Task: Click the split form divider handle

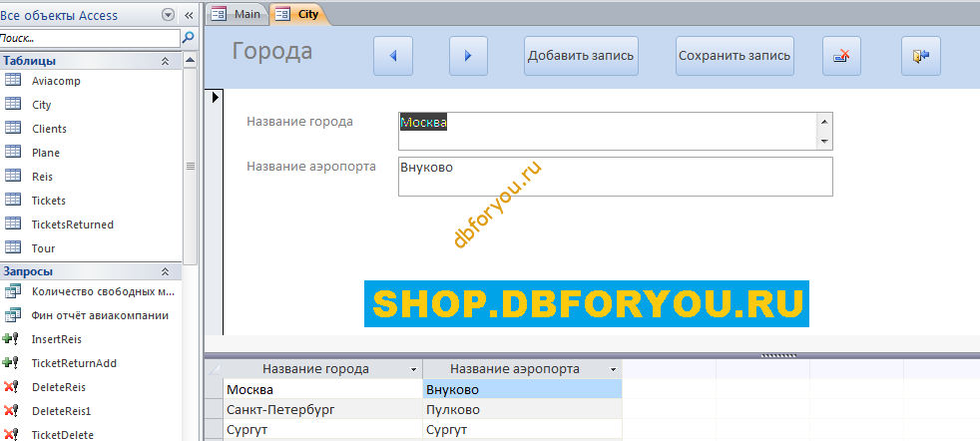Action: pyautogui.click(x=778, y=355)
